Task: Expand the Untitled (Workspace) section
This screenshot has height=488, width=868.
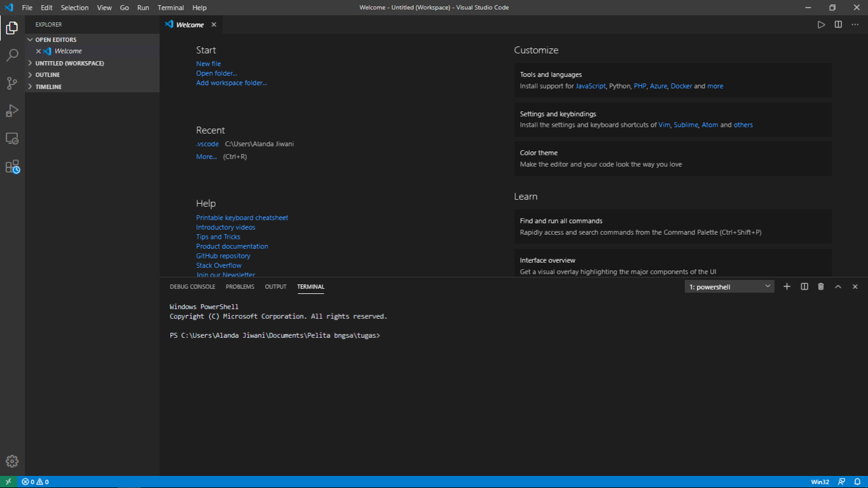Action: 92,63
